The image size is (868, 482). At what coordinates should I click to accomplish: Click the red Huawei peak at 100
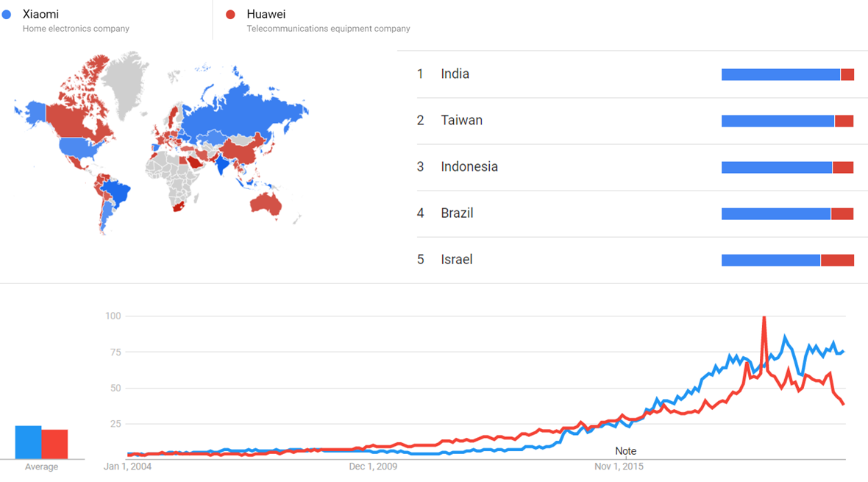coord(764,318)
